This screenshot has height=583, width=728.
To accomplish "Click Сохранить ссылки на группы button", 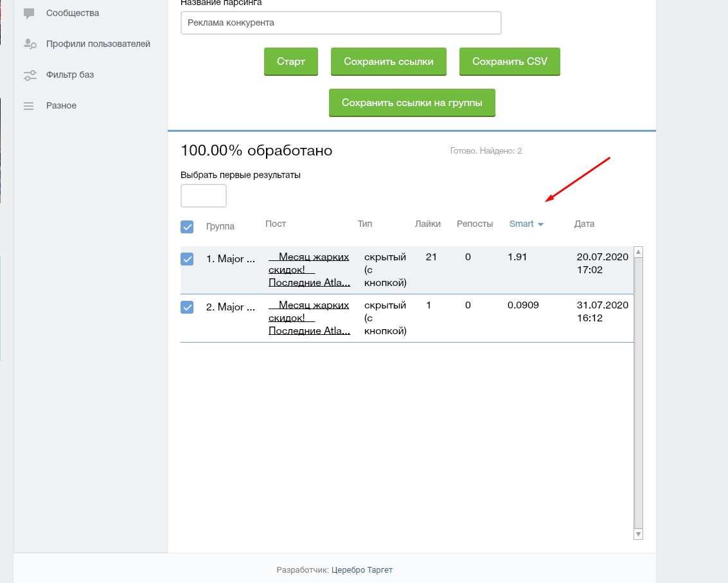I will [412, 102].
